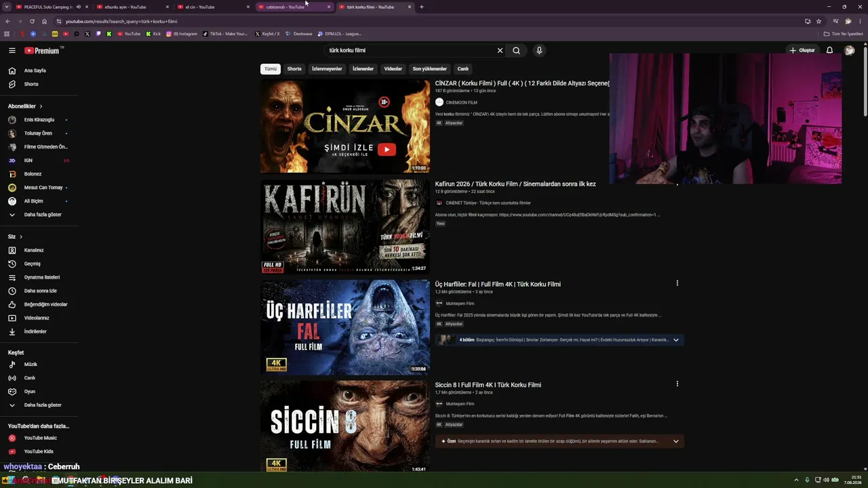Open the Kafirun 2026 video title
Screen dimensions: 868x488
(515, 184)
